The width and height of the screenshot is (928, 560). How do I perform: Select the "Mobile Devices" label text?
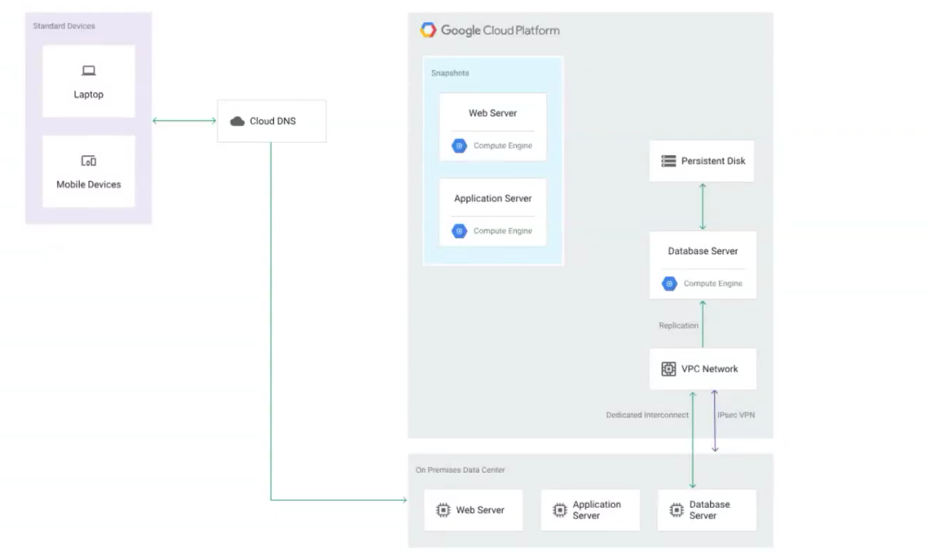89,184
